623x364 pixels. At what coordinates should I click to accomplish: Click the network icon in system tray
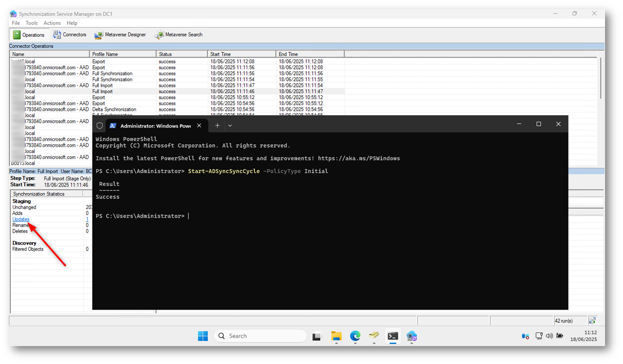pos(539,336)
